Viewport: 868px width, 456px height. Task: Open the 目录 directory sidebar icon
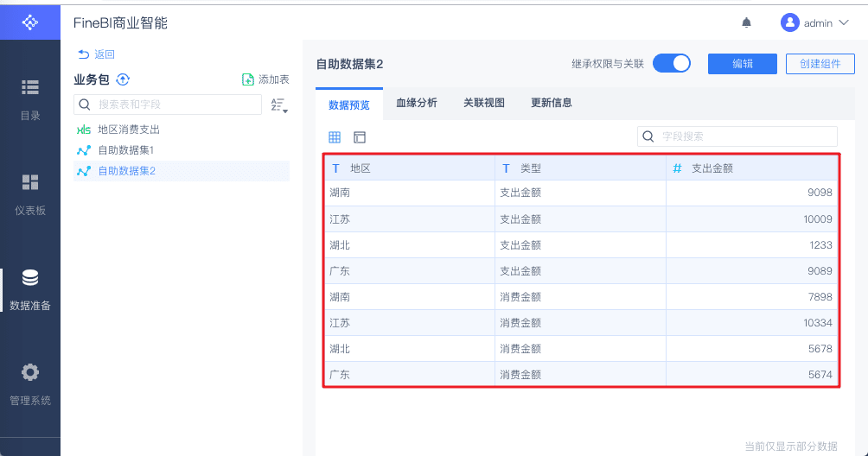tap(30, 87)
